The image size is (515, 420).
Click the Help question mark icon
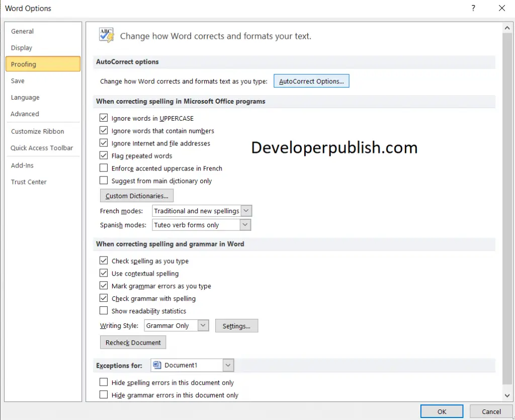[473, 8]
